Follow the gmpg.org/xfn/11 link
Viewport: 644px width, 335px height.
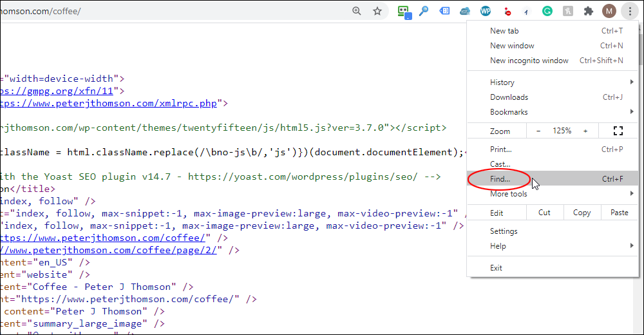coord(57,91)
